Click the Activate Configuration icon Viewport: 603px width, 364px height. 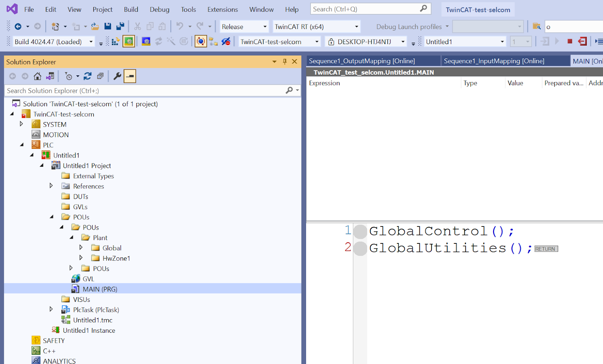116,41
